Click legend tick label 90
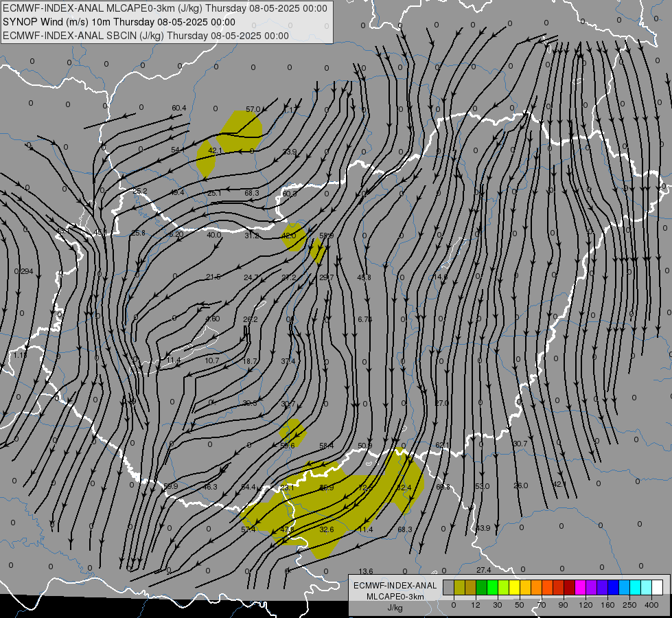Screen dimensions: 672x618 point(563,605)
